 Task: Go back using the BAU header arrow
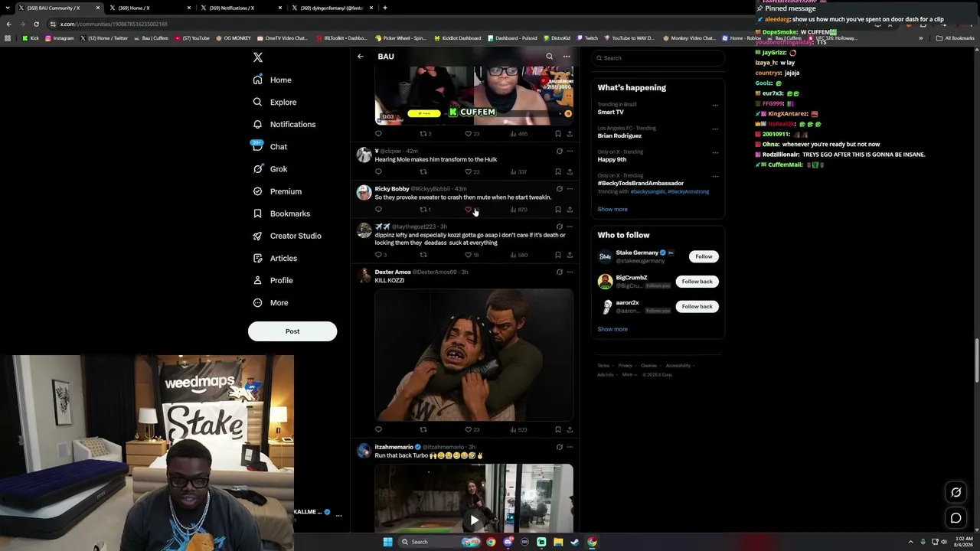click(x=361, y=57)
